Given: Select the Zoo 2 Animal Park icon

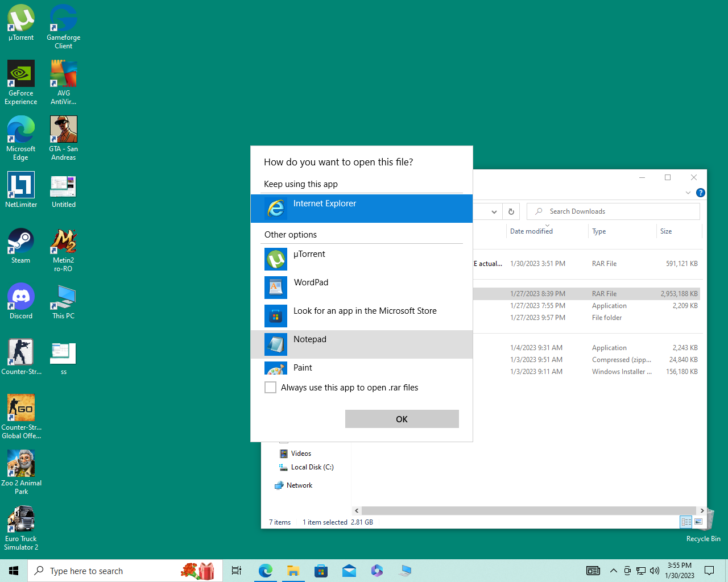Looking at the screenshot, I should pos(21,473).
